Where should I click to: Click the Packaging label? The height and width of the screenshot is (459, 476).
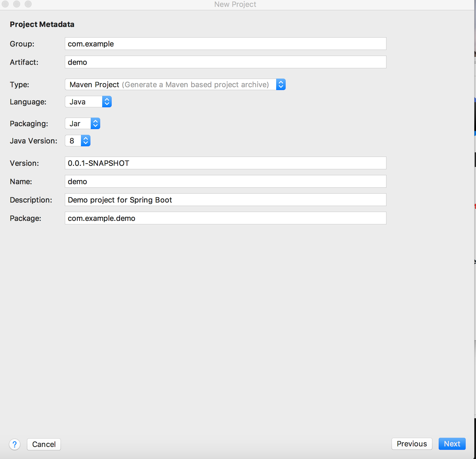(x=29, y=124)
